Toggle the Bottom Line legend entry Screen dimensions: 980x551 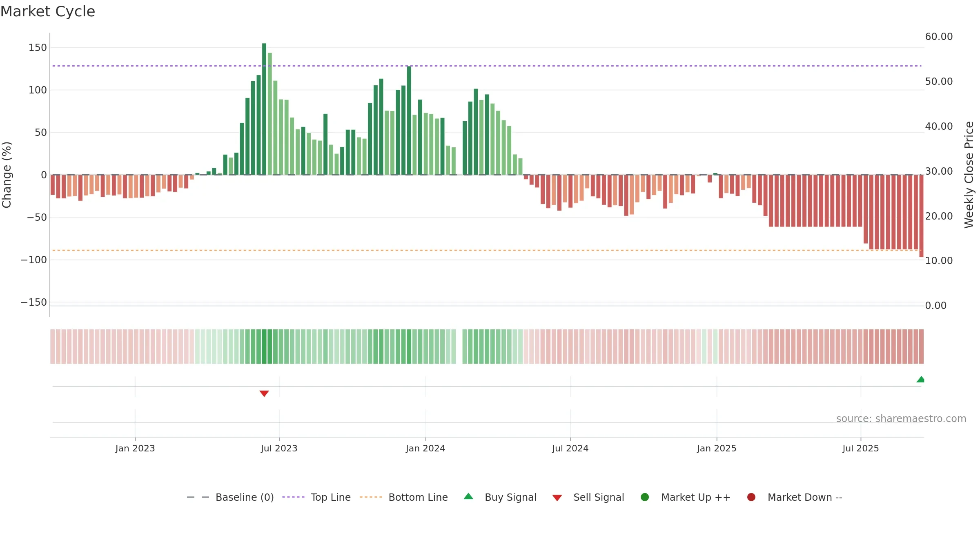(404, 497)
